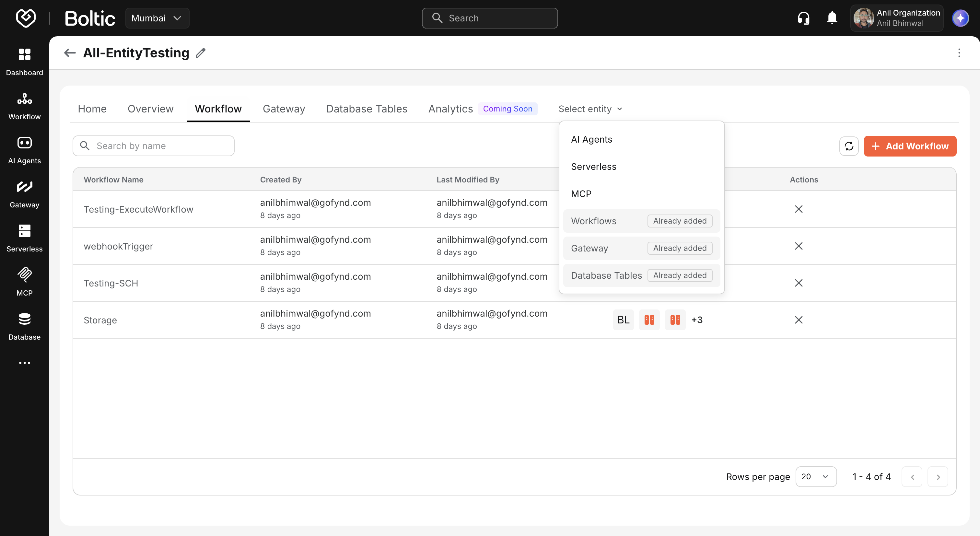Refresh the workflow list

coord(849,146)
